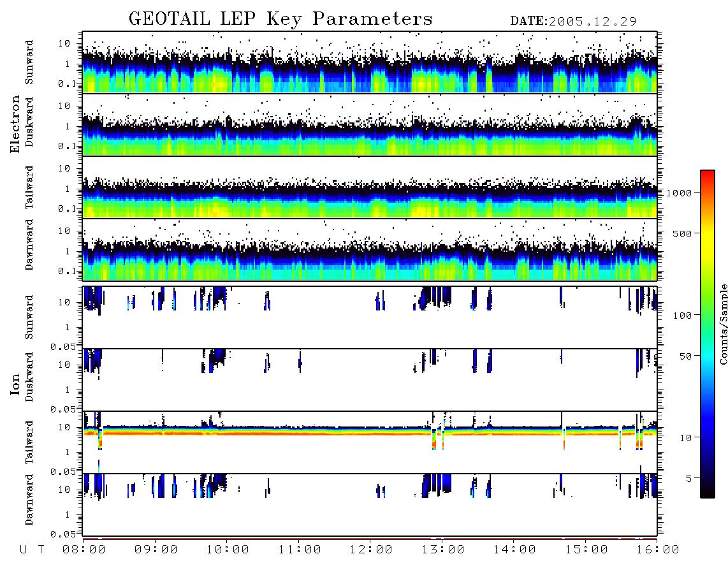Click the 14:00 time tick label
This screenshot has width=728, height=561.
[514, 550]
